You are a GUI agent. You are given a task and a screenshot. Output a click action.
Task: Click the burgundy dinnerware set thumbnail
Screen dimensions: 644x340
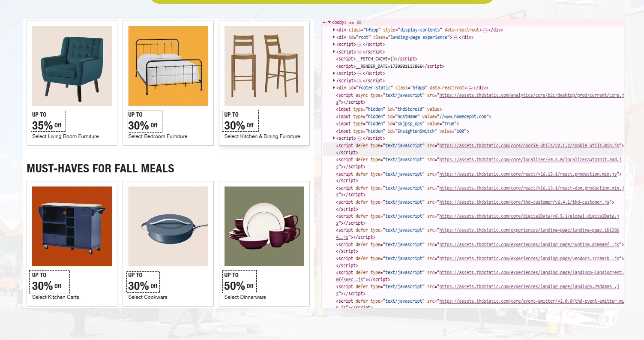[x=264, y=226]
